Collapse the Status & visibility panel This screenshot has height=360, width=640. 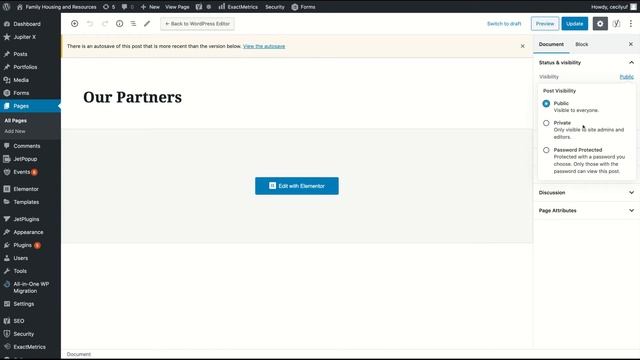pos(587,62)
